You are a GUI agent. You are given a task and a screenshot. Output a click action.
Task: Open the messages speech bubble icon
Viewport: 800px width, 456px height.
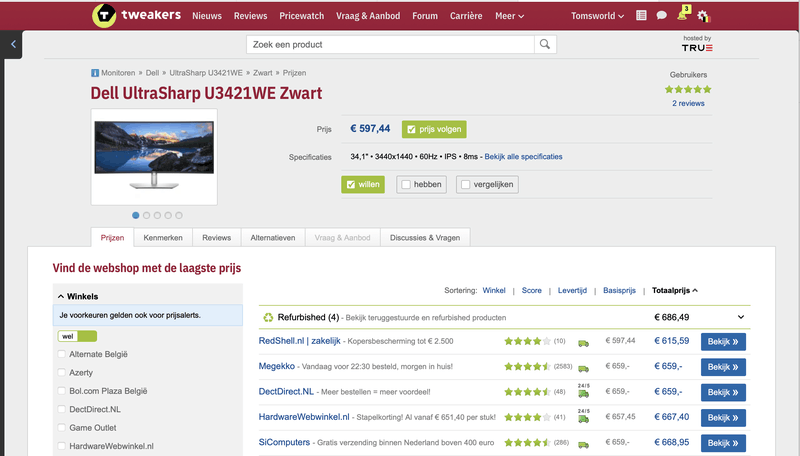662,16
